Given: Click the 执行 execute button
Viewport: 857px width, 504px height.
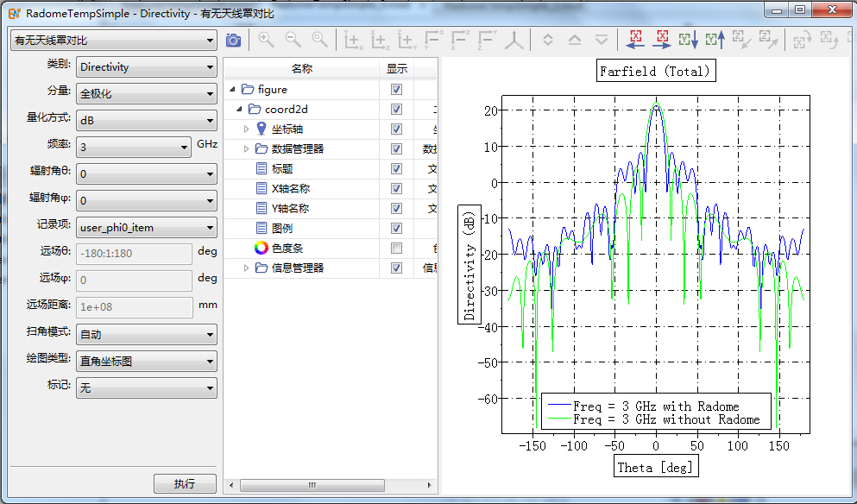Looking at the screenshot, I should click(x=185, y=484).
